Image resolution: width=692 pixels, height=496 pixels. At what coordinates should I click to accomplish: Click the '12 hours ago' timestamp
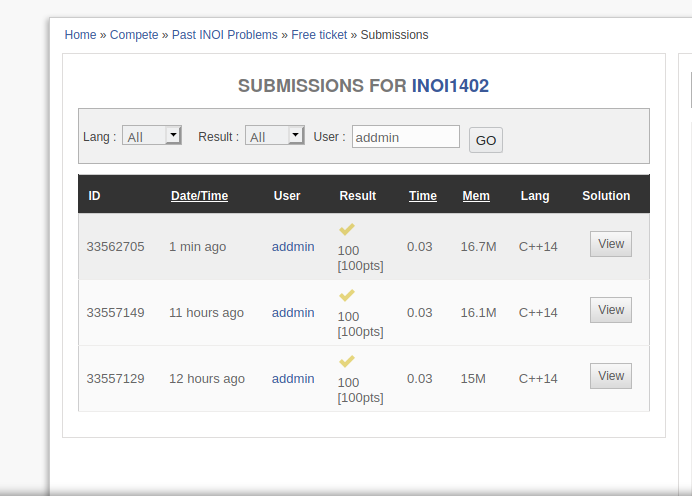(x=207, y=379)
